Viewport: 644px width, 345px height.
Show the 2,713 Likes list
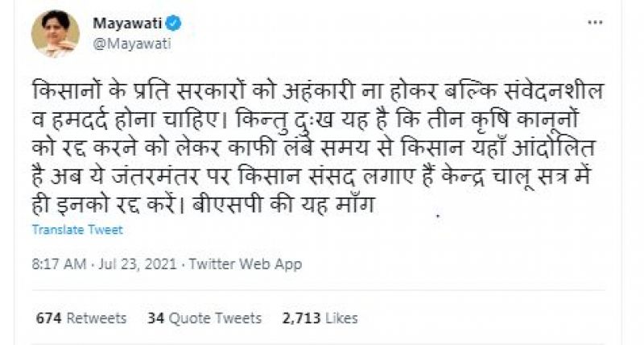[319, 318]
